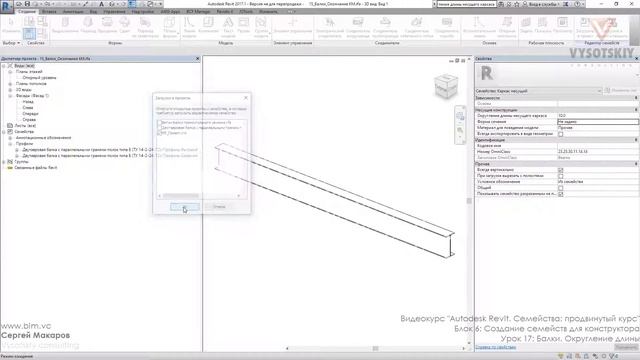Expand the Группы node in browser
Image resolution: width=640 pixels, height=360 pixels.
[4, 162]
